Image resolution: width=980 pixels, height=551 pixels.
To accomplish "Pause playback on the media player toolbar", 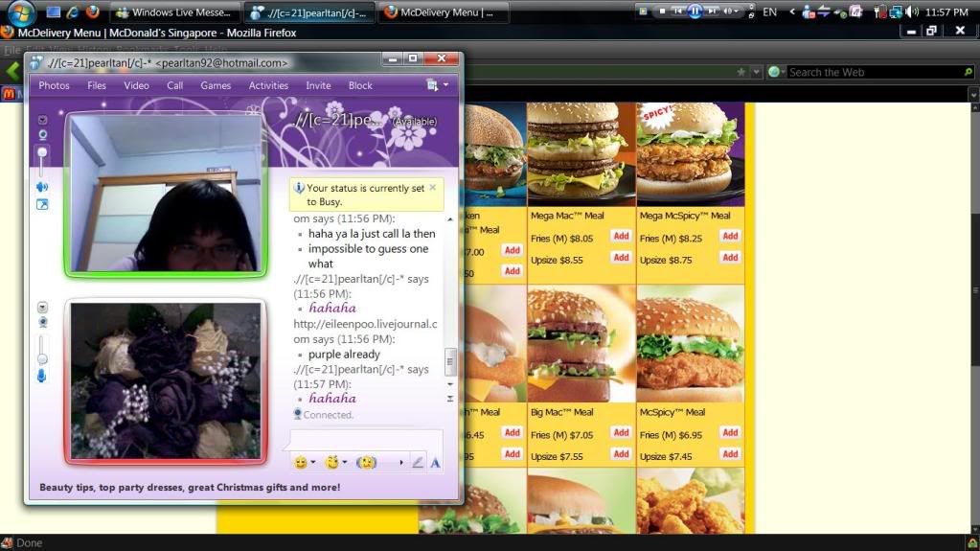I will 695,11.
